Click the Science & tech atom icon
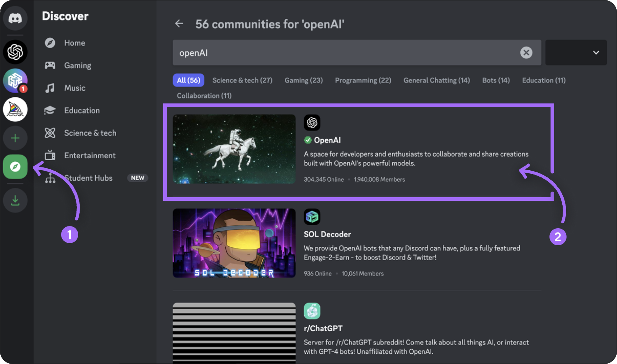Image resolution: width=617 pixels, height=364 pixels. [50, 133]
